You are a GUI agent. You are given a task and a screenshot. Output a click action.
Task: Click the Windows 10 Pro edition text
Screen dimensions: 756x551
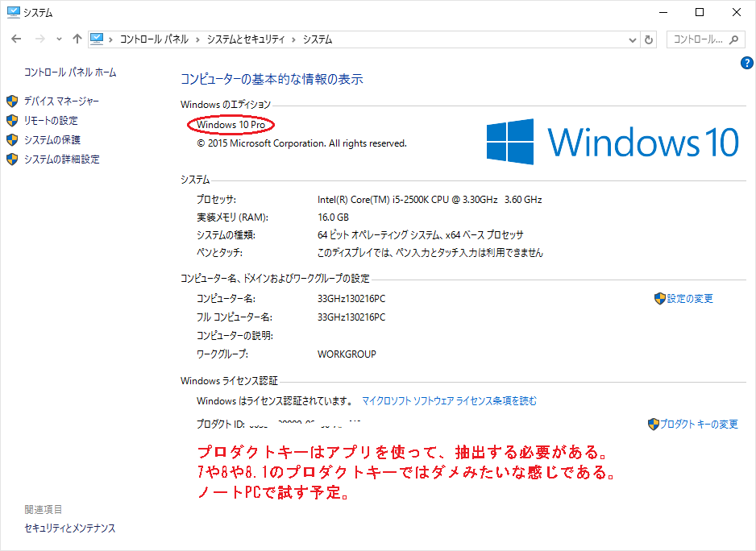[x=231, y=125]
